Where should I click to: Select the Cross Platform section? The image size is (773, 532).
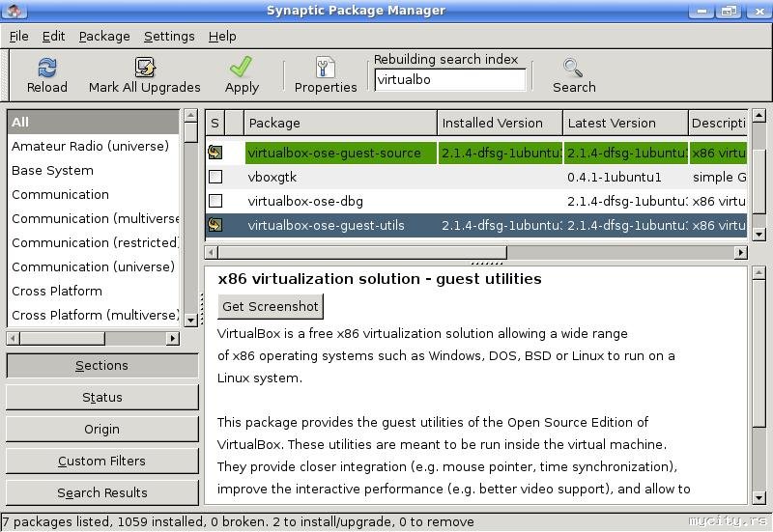click(93, 292)
